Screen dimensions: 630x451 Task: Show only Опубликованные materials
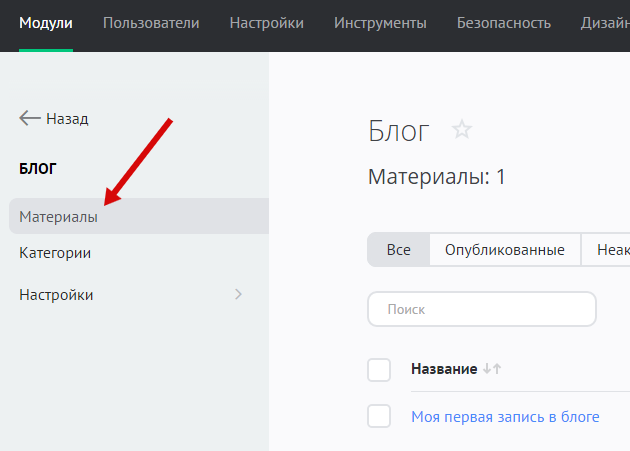click(504, 250)
